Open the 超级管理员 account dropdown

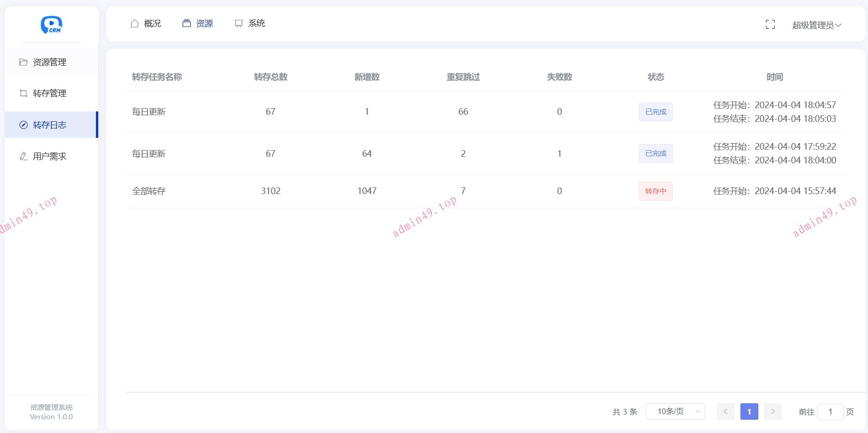[816, 25]
